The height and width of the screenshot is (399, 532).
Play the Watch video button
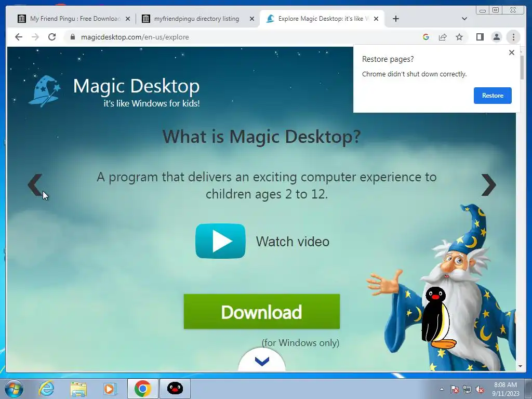point(220,241)
